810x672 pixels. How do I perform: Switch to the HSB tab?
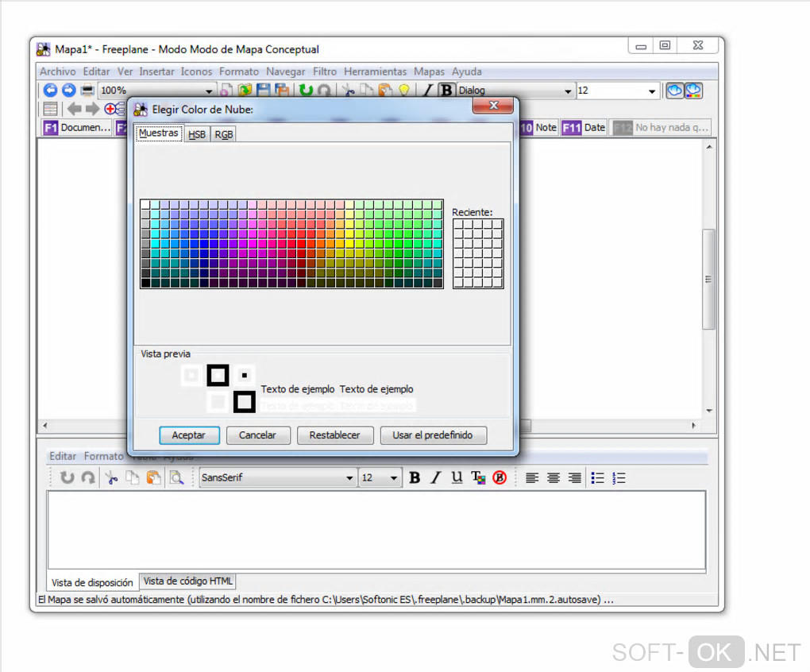(x=197, y=134)
